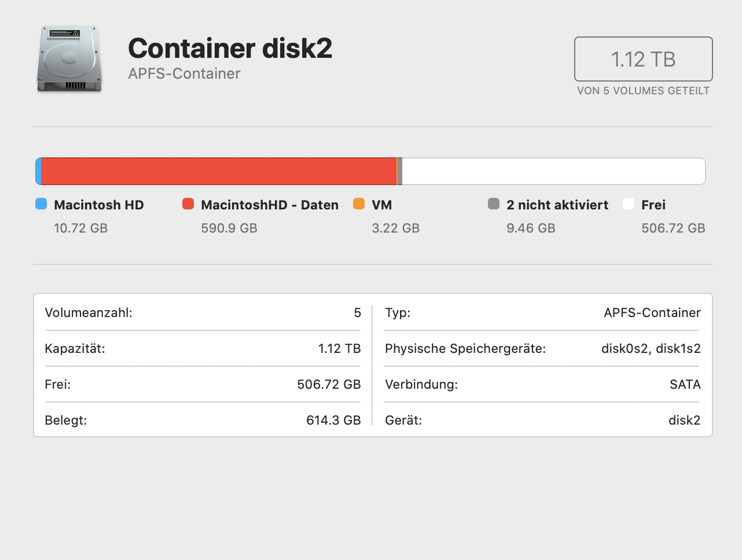
Task: Select the Gerät row value disk2
Action: tap(684, 421)
